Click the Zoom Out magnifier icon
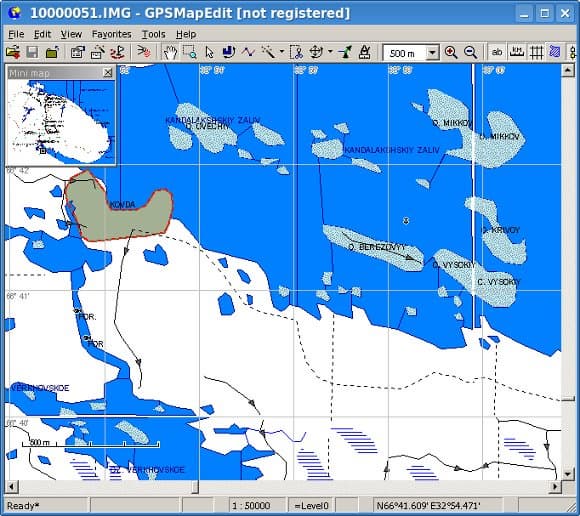Viewport: 580px width, 516px height. (x=470, y=53)
